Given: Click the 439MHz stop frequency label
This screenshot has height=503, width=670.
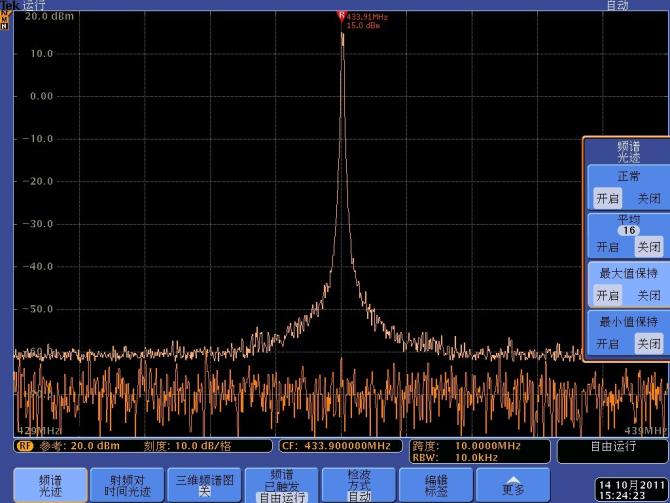Looking at the screenshot, I should (645, 430).
